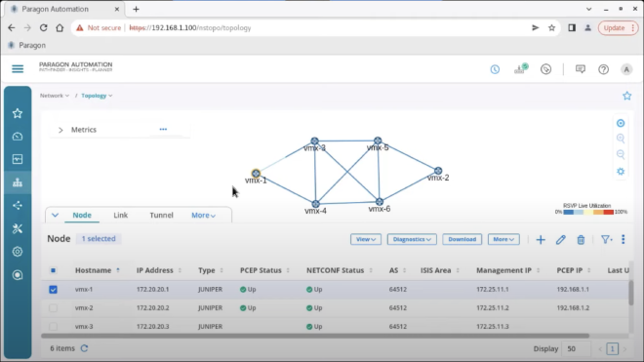Viewport: 644px width, 362px height.
Task: Open the bottom circular sidebar icon
Action: [18, 275]
